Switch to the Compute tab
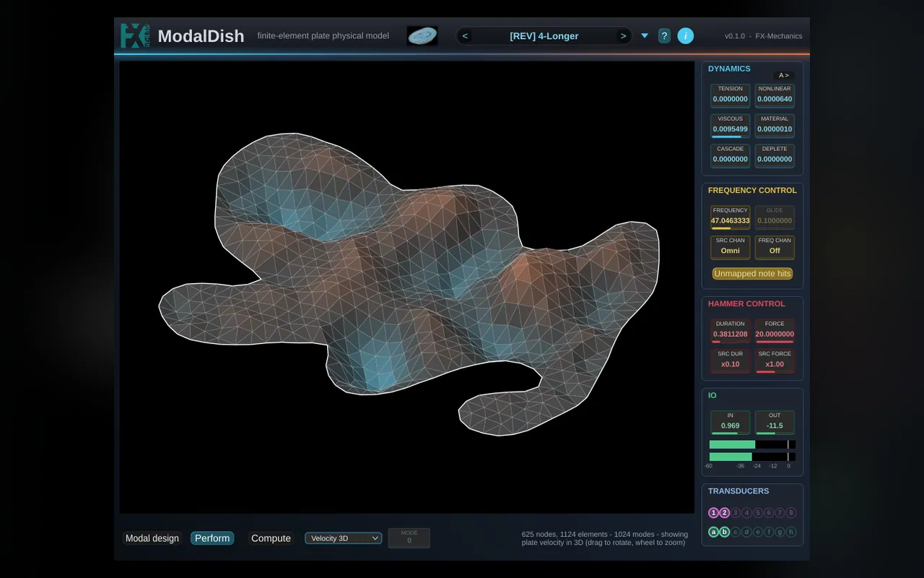Image resolution: width=924 pixels, height=578 pixels. (x=271, y=538)
